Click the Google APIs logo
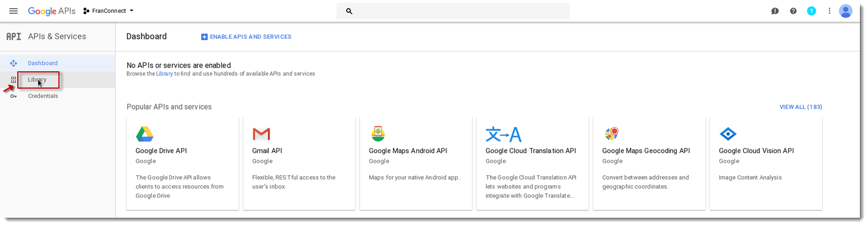 coord(51,11)
